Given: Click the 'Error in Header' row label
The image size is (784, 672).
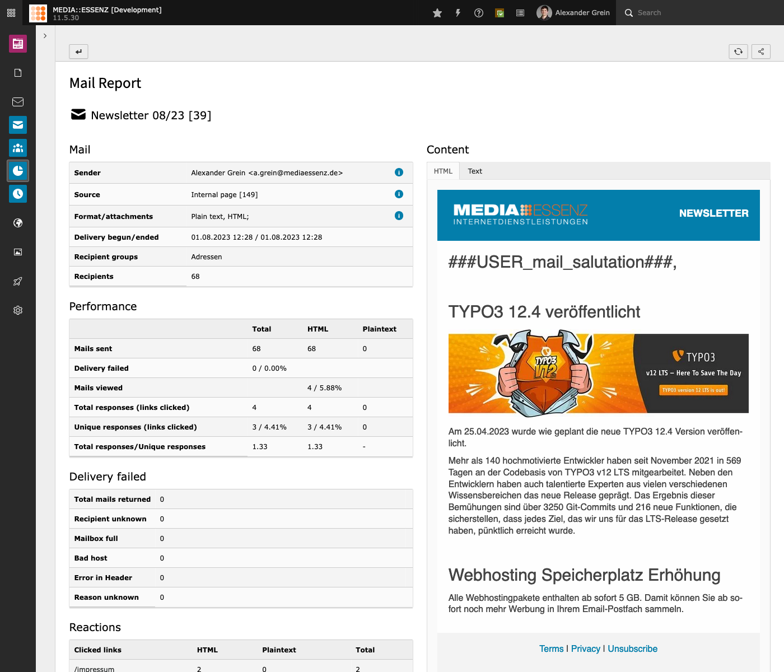Looking at the screenshot, I should pyautogui.click(x=103, y=578).
